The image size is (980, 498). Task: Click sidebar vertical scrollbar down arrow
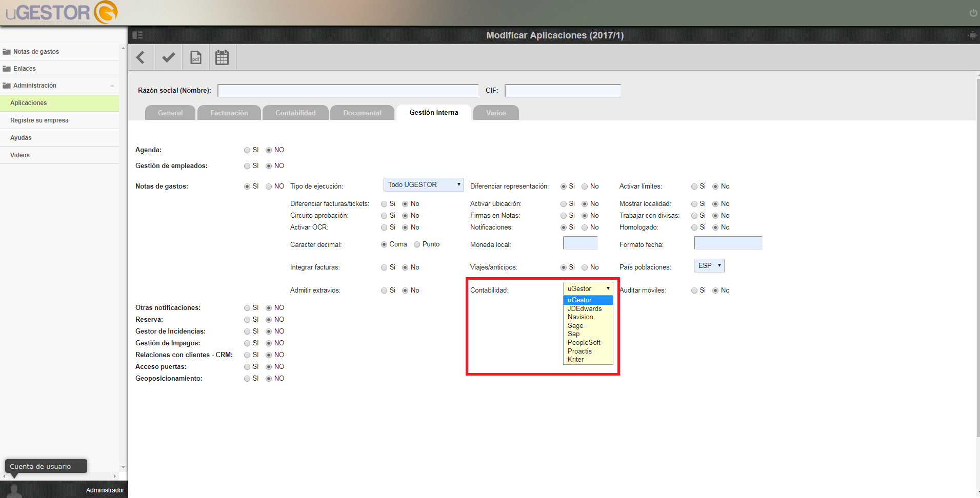tap(123, 467)
